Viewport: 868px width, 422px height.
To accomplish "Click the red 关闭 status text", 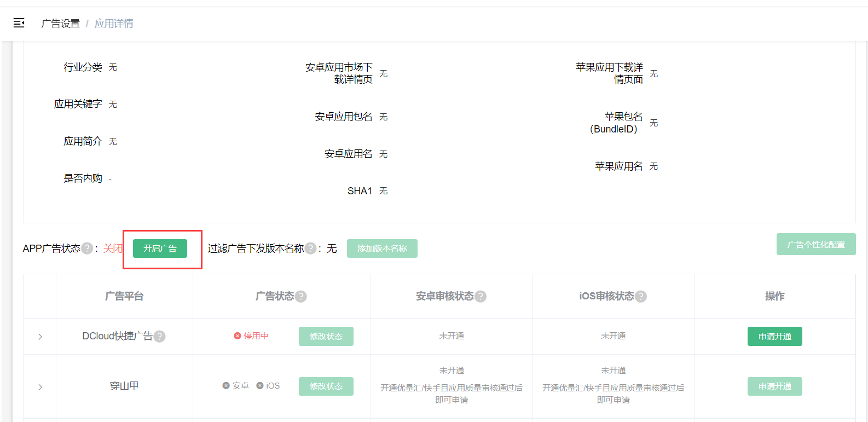I will point(113,248).
